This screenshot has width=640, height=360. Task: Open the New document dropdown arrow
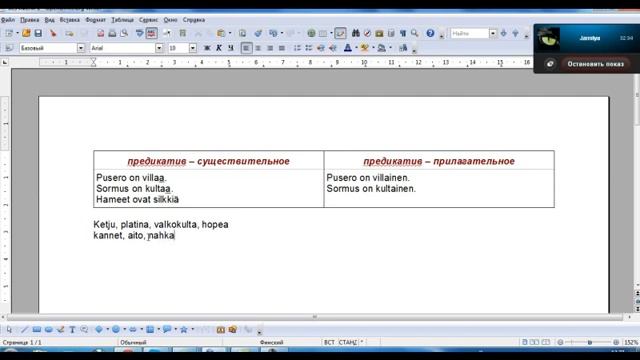[17, 33]
